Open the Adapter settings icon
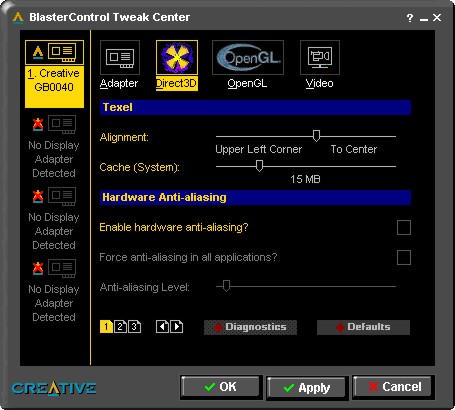The image size is (455, 410). 120,57
